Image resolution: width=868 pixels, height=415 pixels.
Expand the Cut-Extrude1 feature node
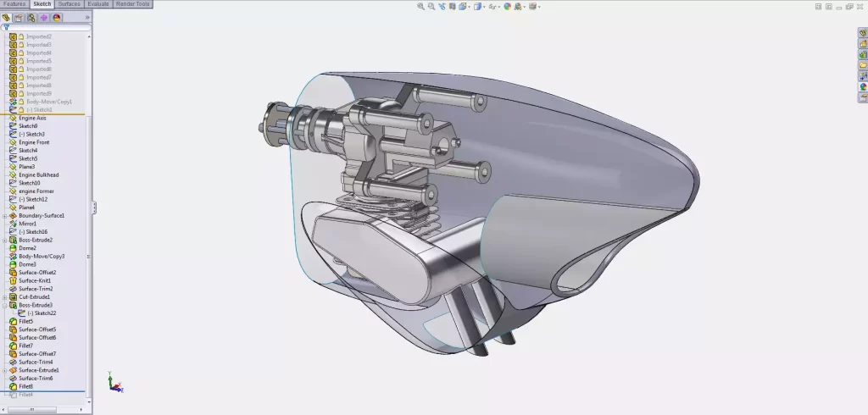coord(5,297)
